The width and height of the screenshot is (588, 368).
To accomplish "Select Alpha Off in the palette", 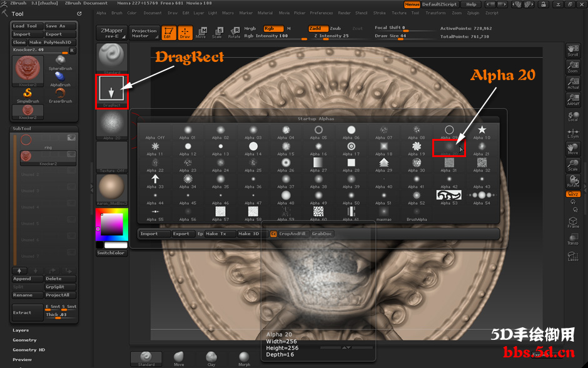I will (155, 133).
